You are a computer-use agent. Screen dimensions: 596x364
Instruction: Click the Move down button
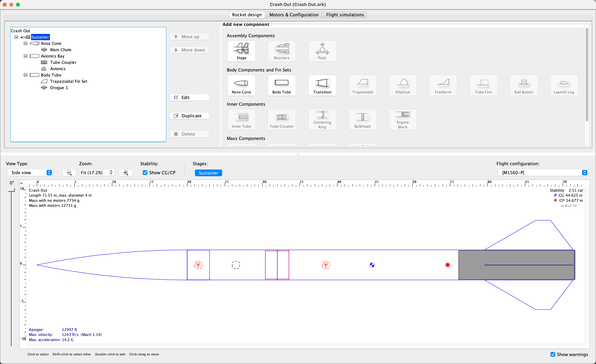coord(189,50)
